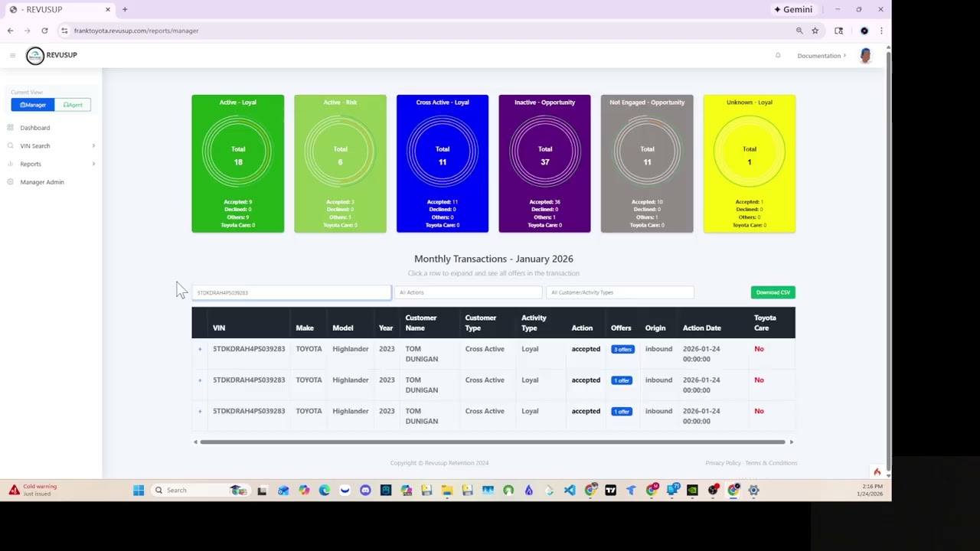Open the Discord taskbar icon
Screen dimensions: 980x551
[365, 491]
